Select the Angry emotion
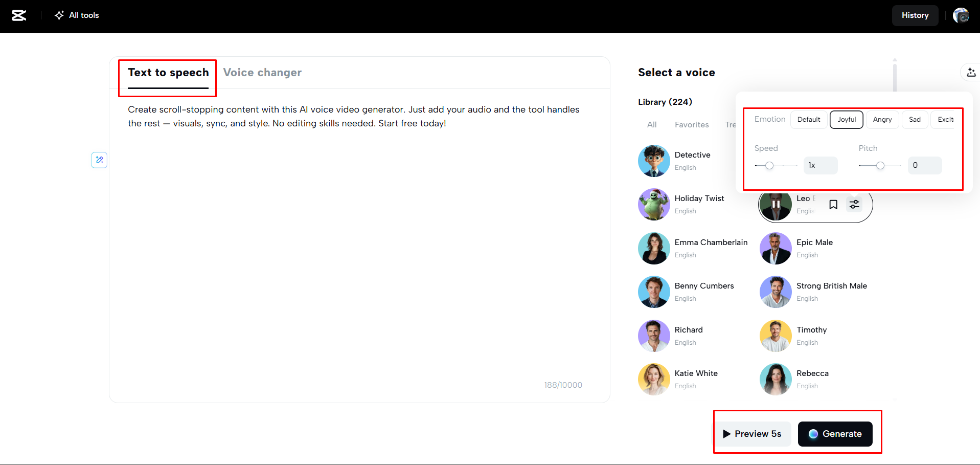 pos(882,119)
